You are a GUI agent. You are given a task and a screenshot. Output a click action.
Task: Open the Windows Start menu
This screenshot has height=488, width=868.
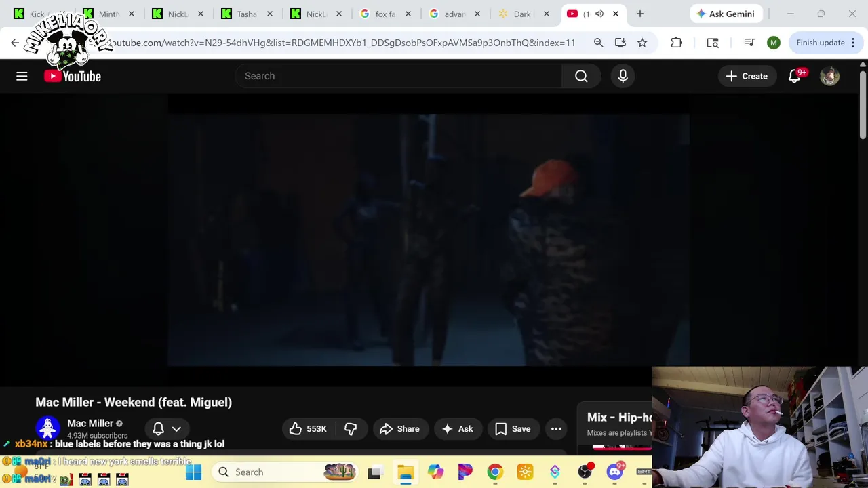pyautogui.click(x=193, y=472)
